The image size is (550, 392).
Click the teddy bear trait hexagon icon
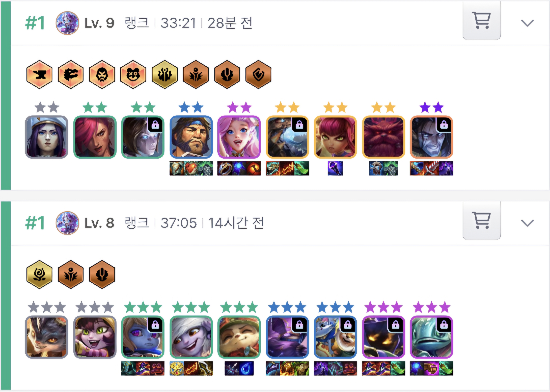coord(133,74)
